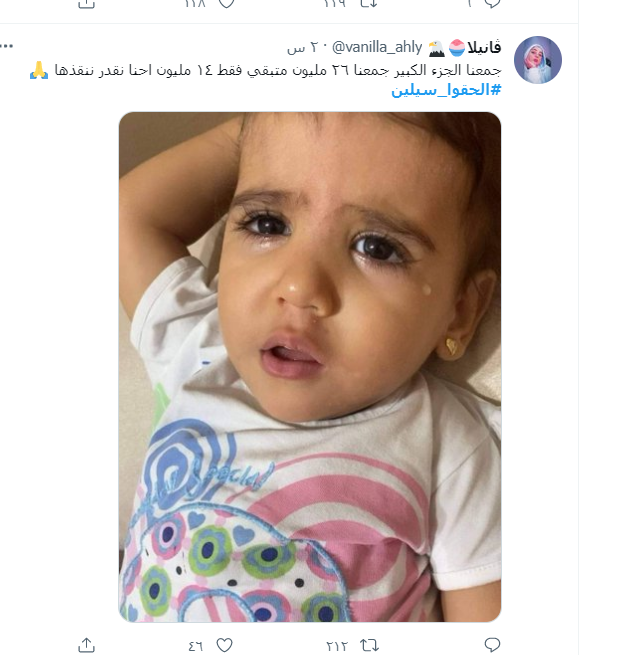Enlarge the child photo in the tweet

click(x=310, y=367)
